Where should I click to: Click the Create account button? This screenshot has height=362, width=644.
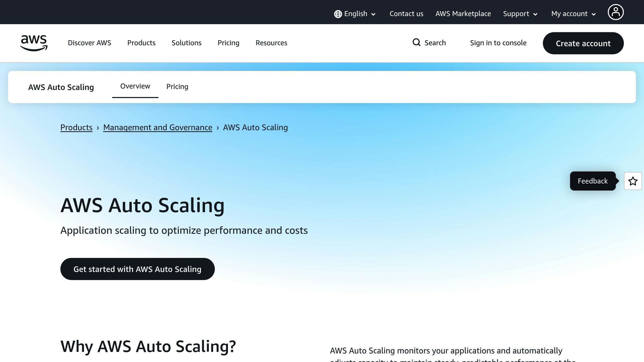click(583, 43)
